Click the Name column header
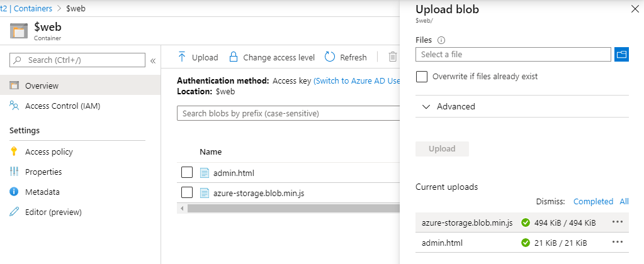 211,151
